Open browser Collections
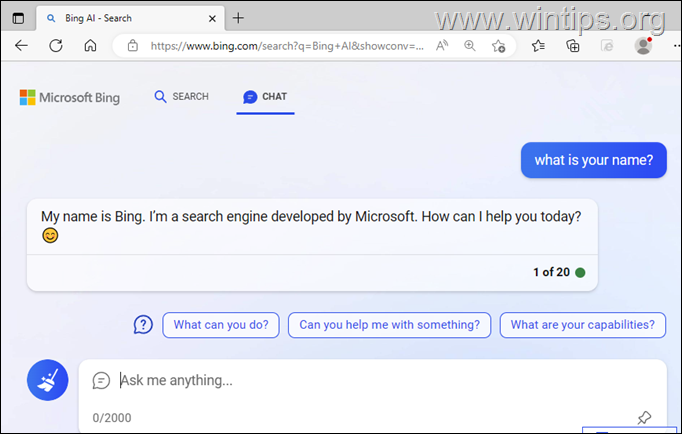 point(572,46)
